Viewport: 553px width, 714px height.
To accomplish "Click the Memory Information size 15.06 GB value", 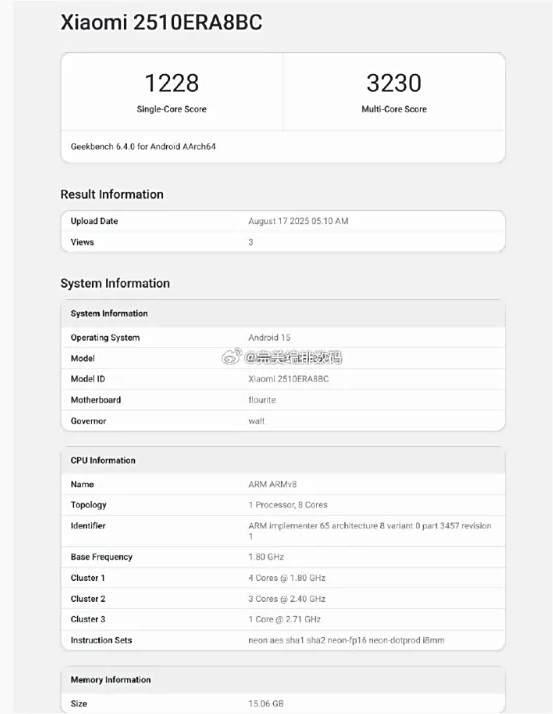I will click(266, 704).
